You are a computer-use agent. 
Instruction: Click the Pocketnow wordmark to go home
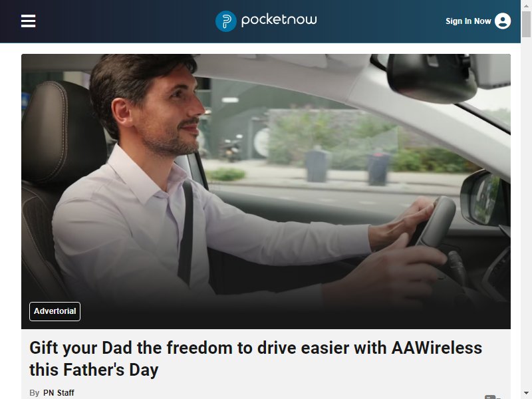coord(279,20)
